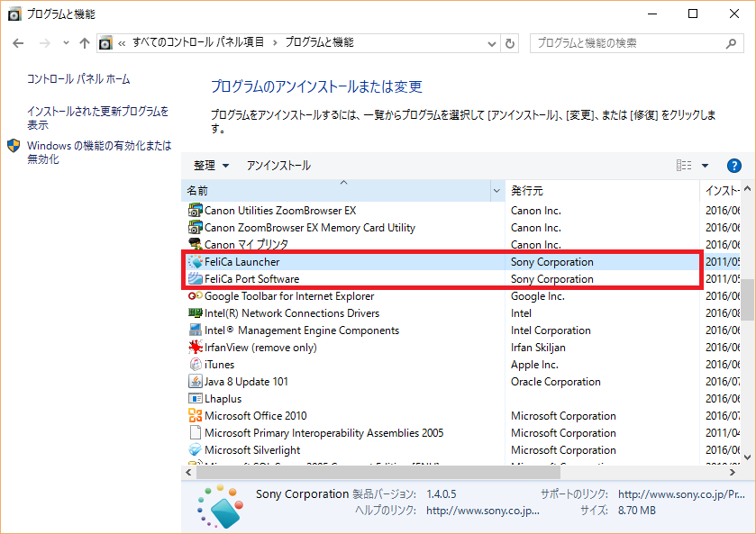
Task: Click the view layout icon in toolbar
Action: [x=684, y=166]
